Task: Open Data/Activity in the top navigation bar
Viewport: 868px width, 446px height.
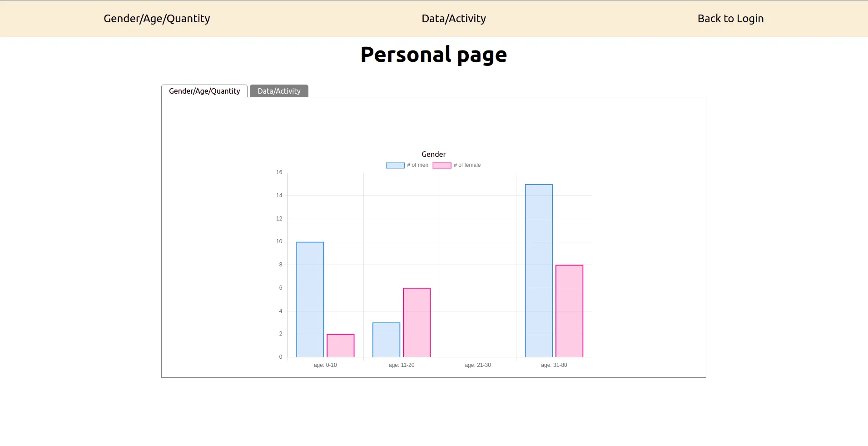Action: pos(453,19)
